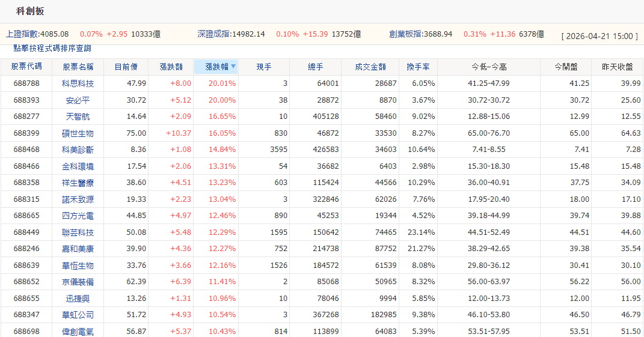Click the 科創板 section title
The width and height of the screenshot is (644, 337).
(x=30, y=11)
